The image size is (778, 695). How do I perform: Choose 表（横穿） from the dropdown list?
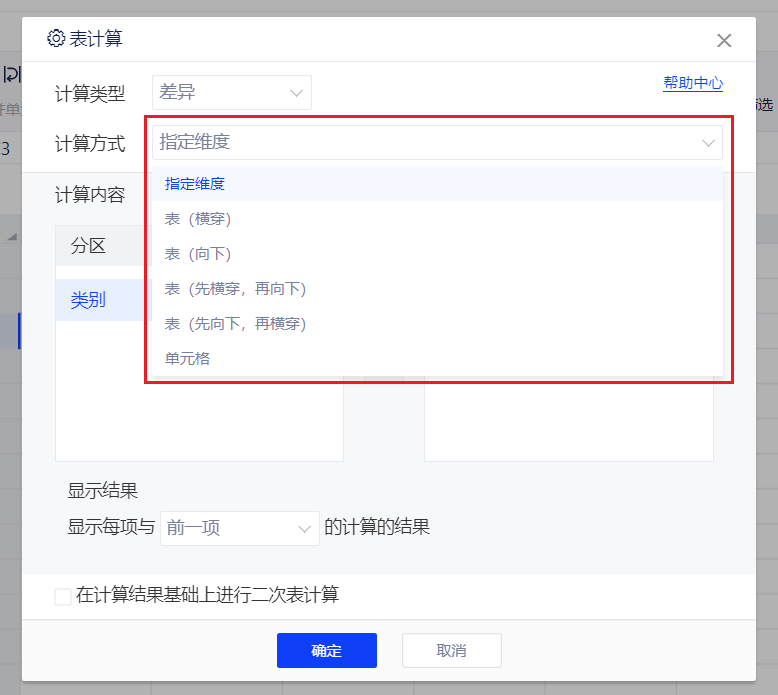point(198,219)
